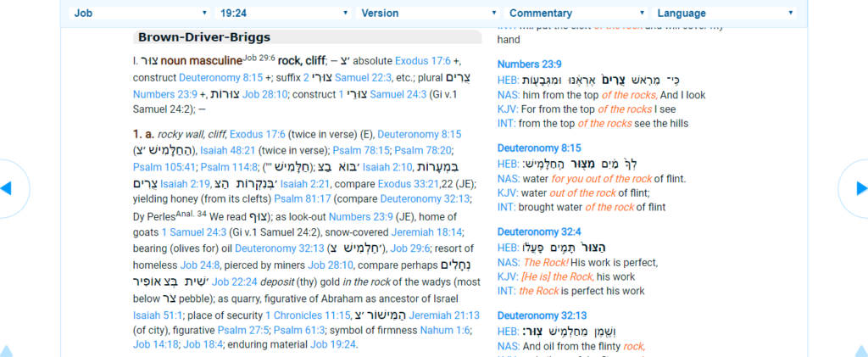Go to previous page with left arrow
Screen dimensions: 868x357
click(x=7, y=188)
